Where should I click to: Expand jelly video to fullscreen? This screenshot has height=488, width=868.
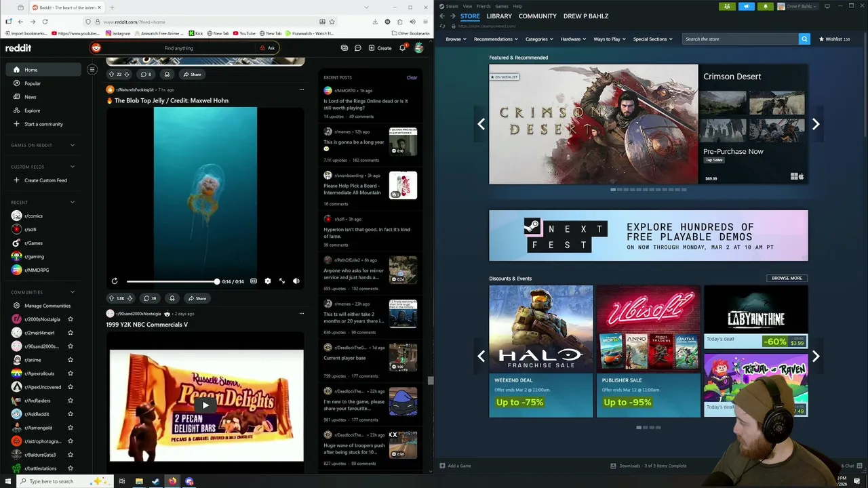click(x=282, y=281)
